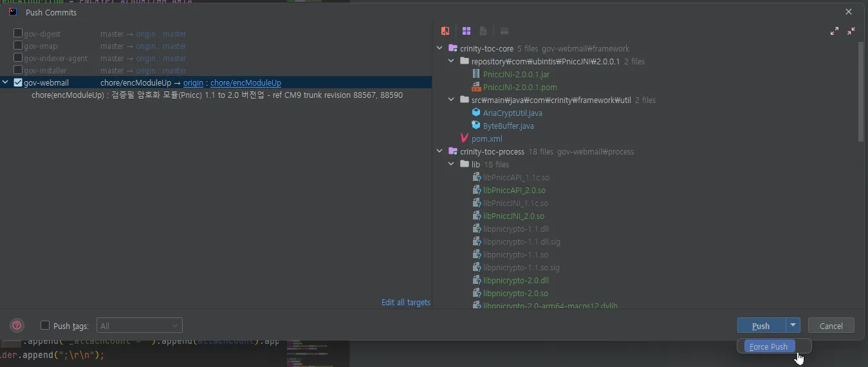Image resolution: width=868 pixels, height=367 pixels.
Task: Click the PniccJNI-2.0.0.1.pom file icon
Action: pos(476,87)
